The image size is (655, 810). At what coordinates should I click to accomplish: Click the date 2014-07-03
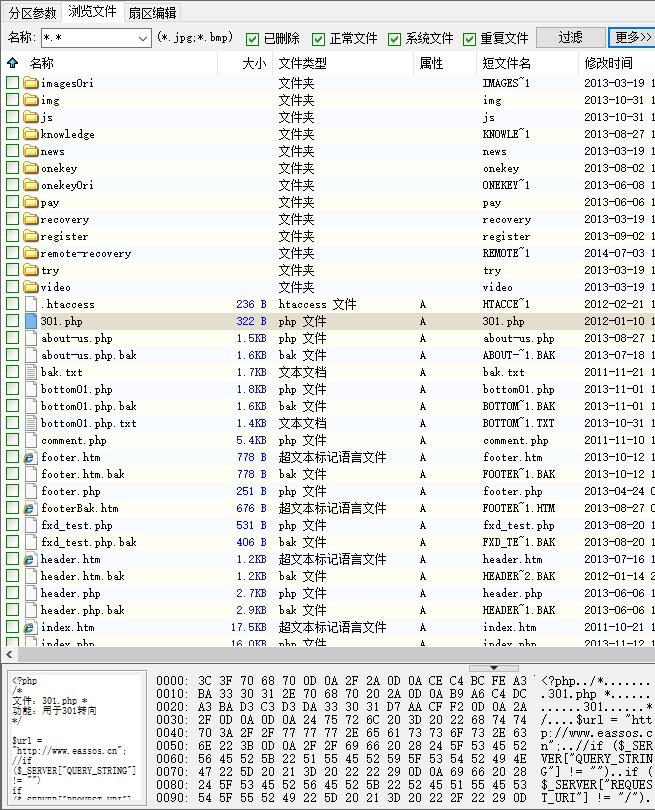(x=614, y=253)
